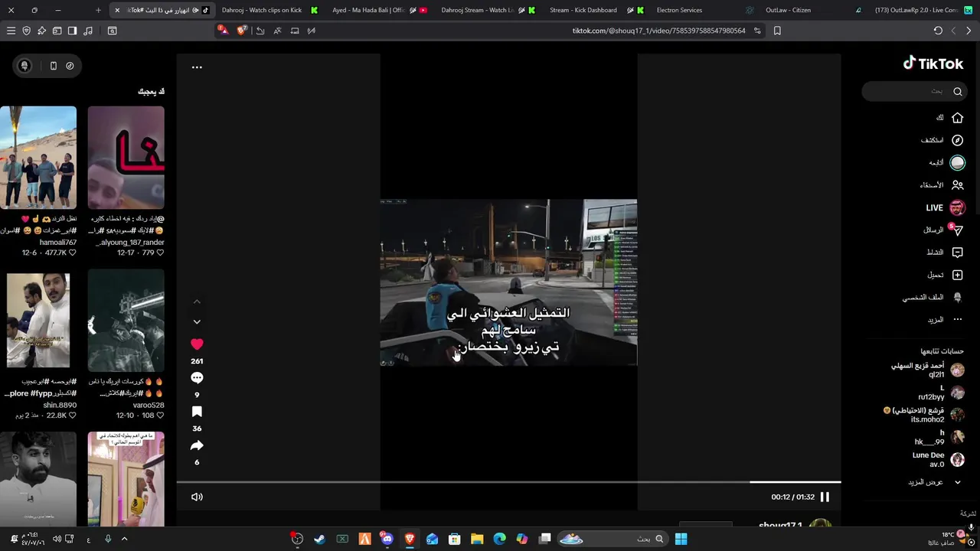Open followed account ru12byy

940,393
